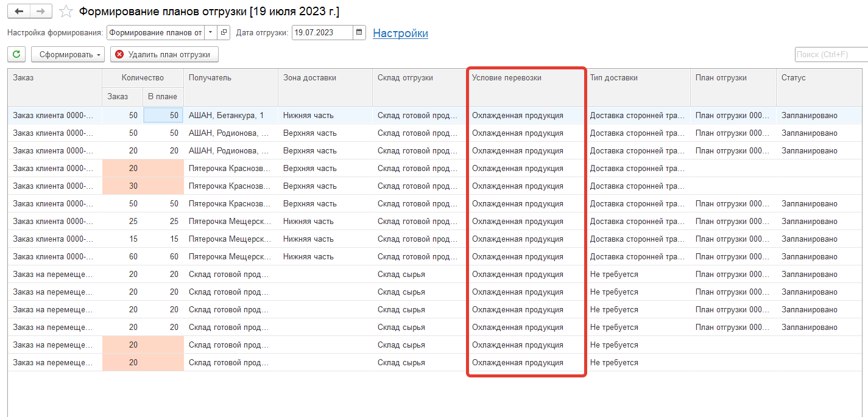Click the Дата отгрузки date field

(322, 33)
